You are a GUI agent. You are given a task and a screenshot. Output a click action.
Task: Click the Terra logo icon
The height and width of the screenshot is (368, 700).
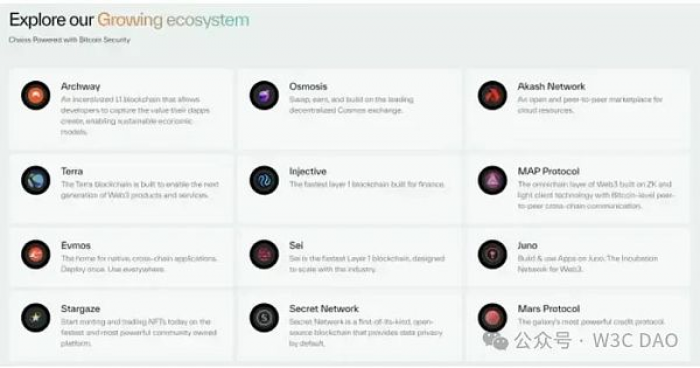click(x=36, y=180)
